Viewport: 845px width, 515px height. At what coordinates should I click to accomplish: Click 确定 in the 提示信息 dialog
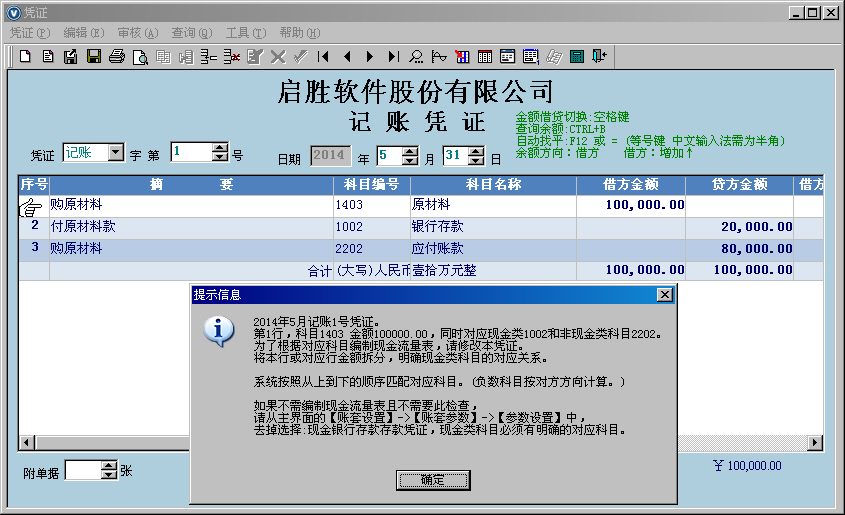(433, 480)
